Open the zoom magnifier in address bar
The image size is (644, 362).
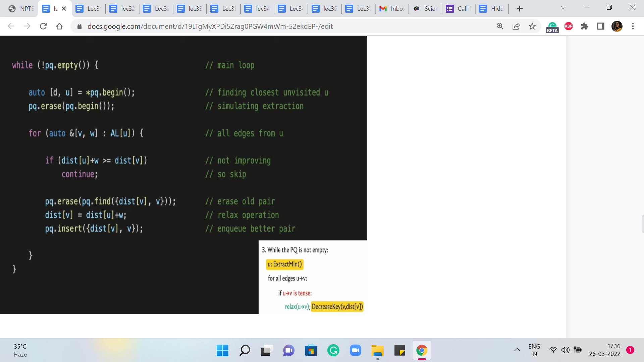(x=500, y=26)
